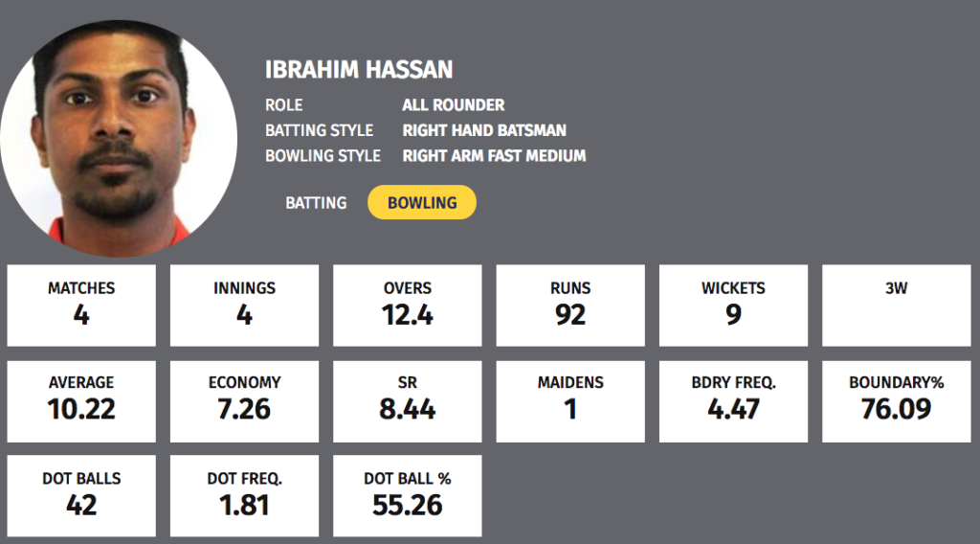This screenshot has height=544, width=980.
Task: Select the Wickets 9 card
Action: pos(733,306)
